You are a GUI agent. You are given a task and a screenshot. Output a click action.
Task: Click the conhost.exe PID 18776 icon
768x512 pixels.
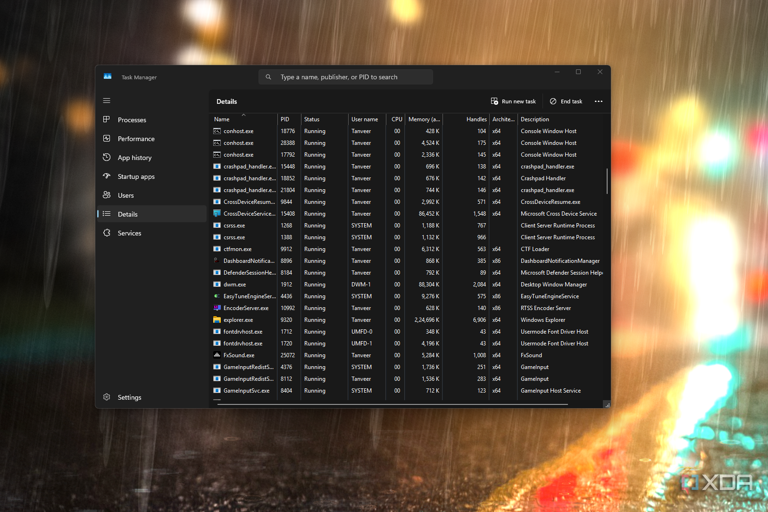pos(216,131)
